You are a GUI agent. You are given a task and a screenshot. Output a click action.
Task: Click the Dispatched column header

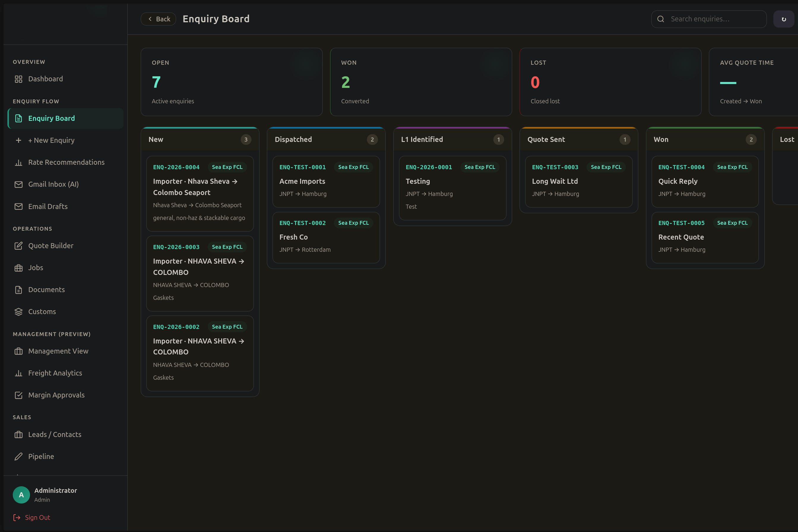[326, 140]
